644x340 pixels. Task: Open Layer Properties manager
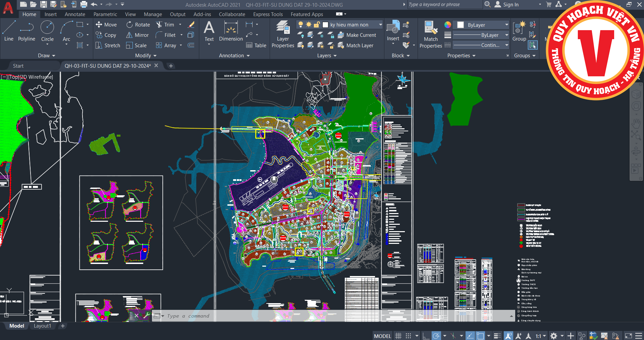pos(283,34)
